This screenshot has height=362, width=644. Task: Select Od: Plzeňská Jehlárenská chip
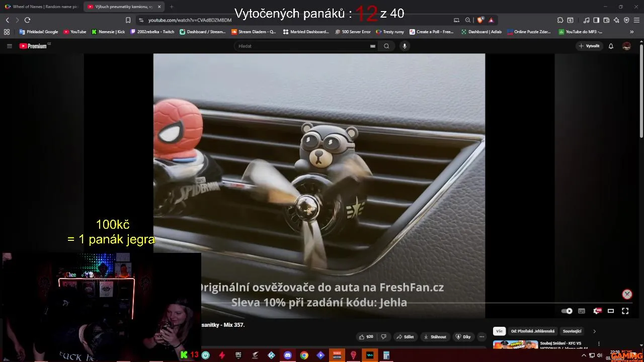coord(533,331)
